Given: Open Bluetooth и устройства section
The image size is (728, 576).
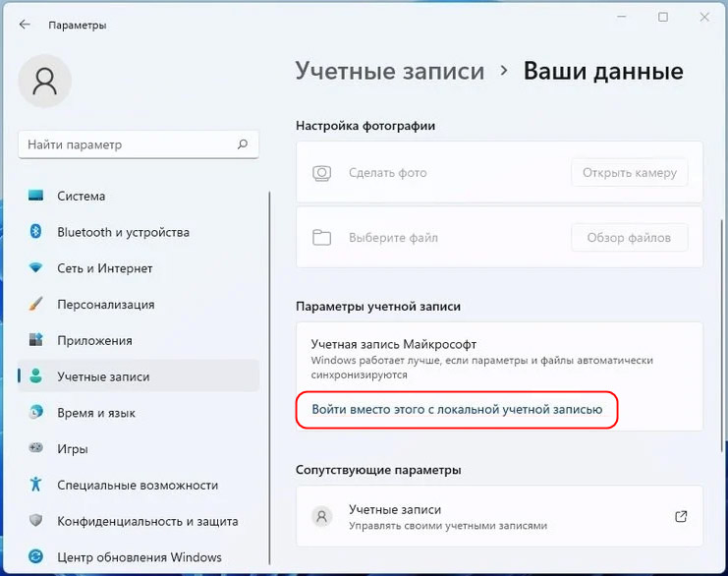Looking at the screenshot, I should 139,232.
